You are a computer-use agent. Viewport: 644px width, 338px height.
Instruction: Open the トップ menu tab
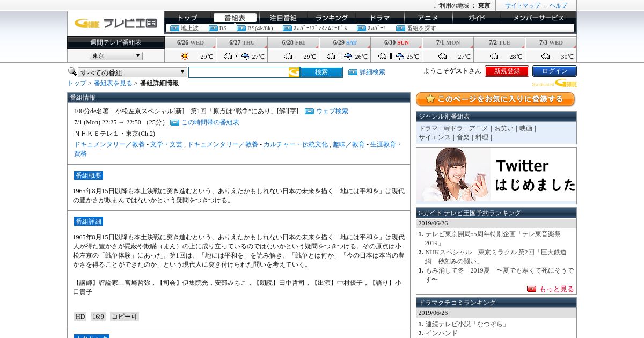pos(187,18)
